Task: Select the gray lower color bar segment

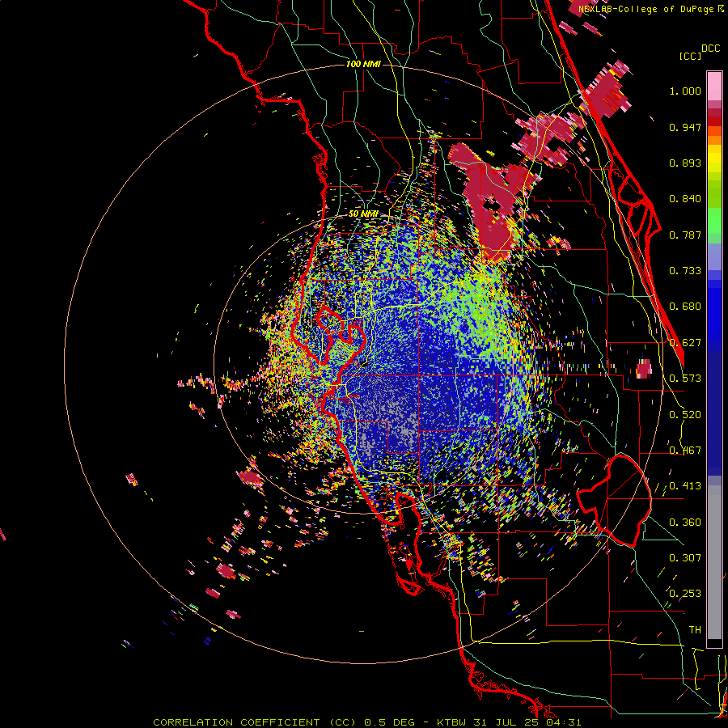Action: coord(714,562)
